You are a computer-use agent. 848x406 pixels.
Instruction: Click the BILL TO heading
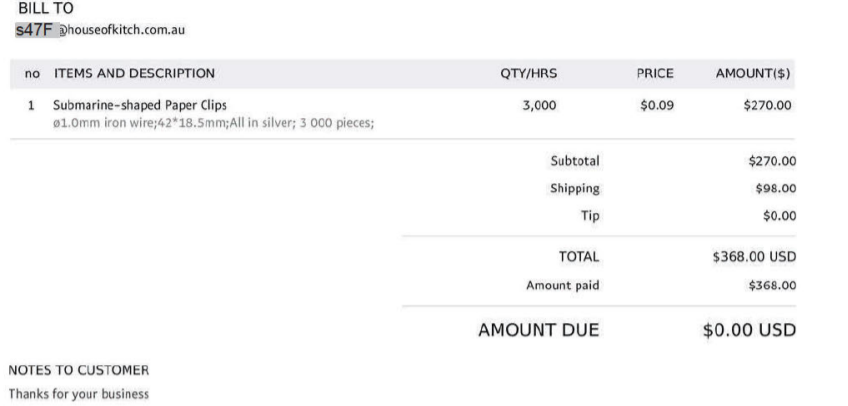click(x=46, y=9)
